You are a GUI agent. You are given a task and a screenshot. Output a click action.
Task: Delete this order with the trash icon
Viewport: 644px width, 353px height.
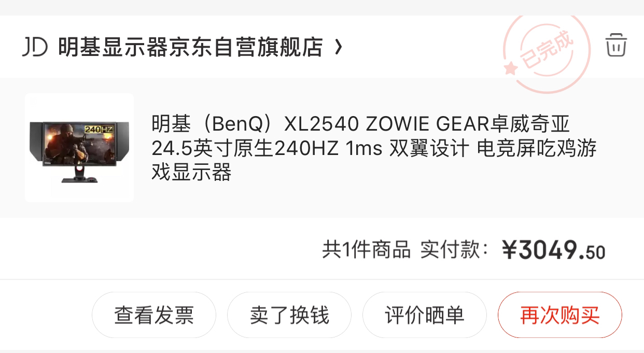pyautogui.click(x=616, y=45)
